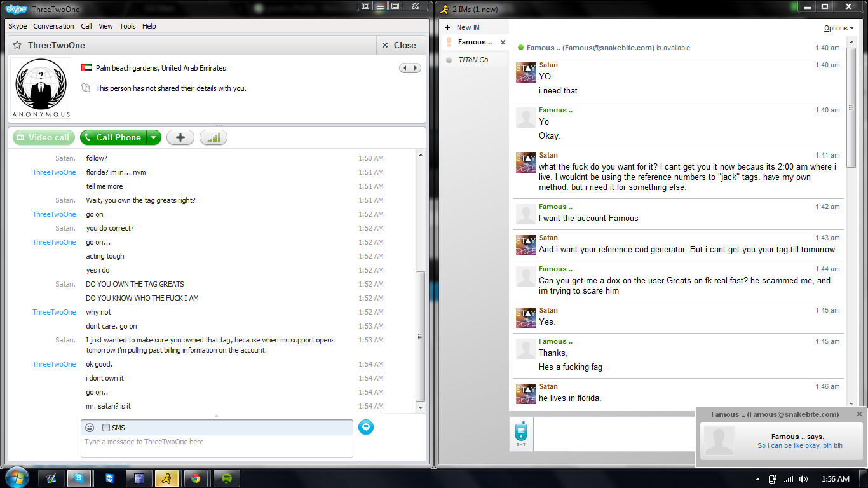Focus the Skype message input field
Image resolution: width=868 pixels, height=488 pixels.
pos(217,446)
